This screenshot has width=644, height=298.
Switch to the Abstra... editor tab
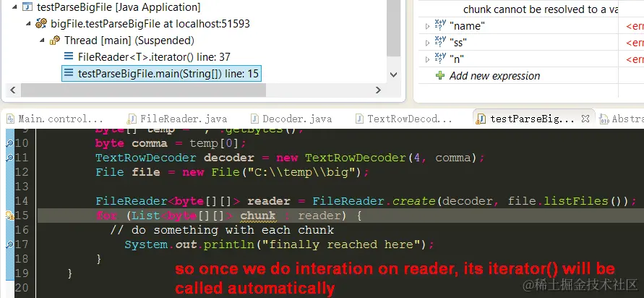pos(620,119)
